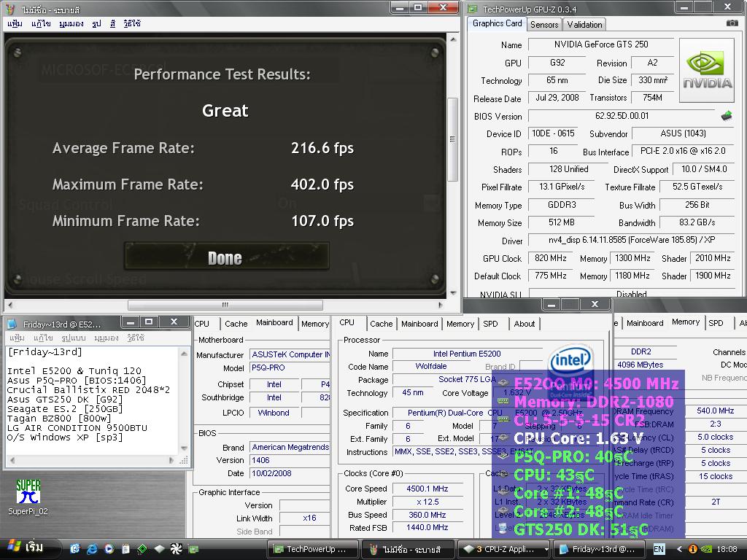The height and width of the screenshot is (560, 747).
Task: Select the Cache tab in left CPU-Z window
Action: [236, 324]
